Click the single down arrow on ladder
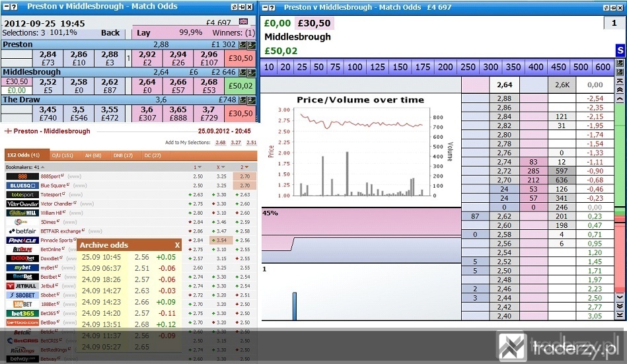 [620, 297]
